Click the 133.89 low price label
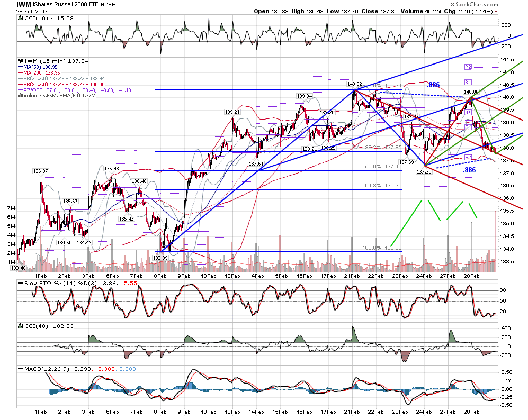Viewport: 528px width, 420px height. [x=160, y=258]
